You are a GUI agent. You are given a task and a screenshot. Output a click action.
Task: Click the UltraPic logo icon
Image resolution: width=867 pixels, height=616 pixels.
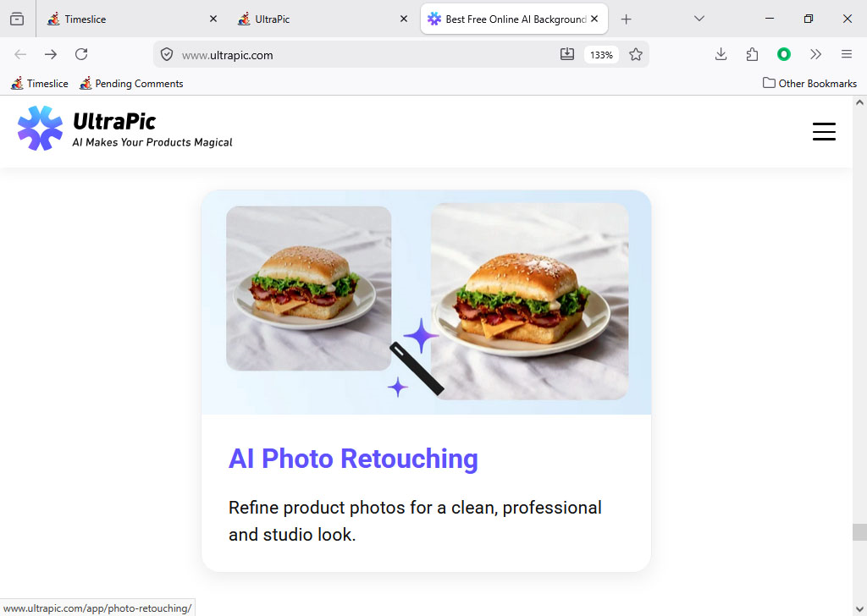coord(40,129)
